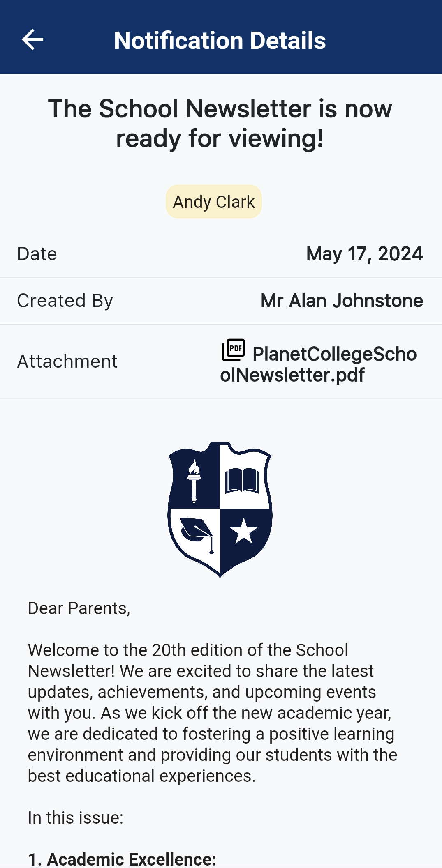Tap the Andy Clark name chip
This screenshot has height=868, width=442.
[214, 202]
